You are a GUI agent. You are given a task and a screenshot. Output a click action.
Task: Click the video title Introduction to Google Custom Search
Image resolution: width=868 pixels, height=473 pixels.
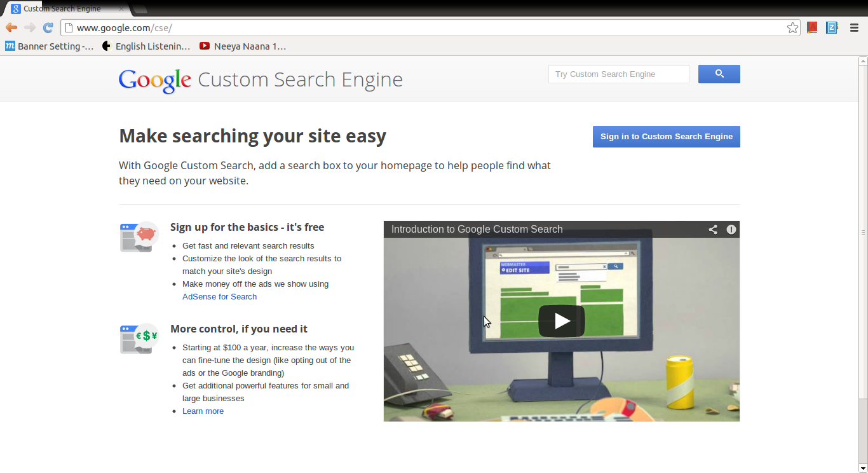477,230
